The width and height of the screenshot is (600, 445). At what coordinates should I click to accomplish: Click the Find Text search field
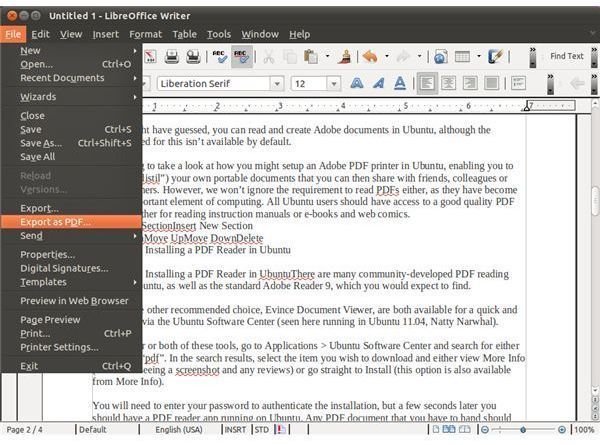(x=567, y=56)
